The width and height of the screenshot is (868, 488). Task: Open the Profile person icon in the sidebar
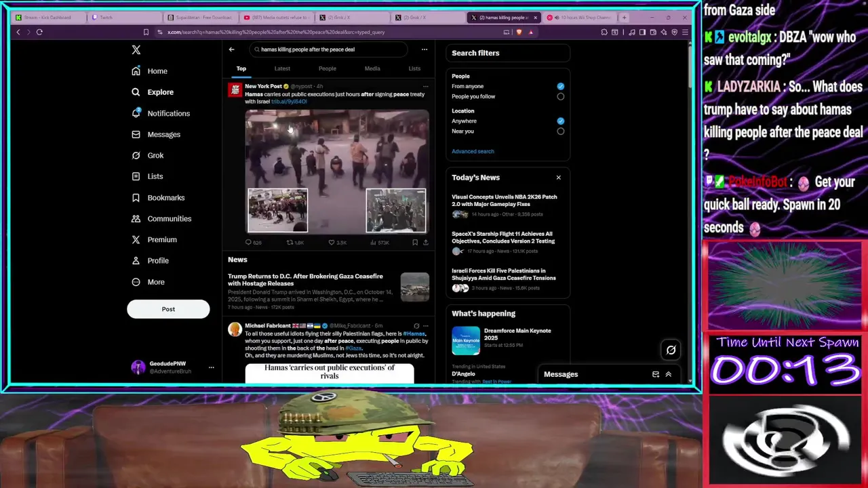point(136,260)
